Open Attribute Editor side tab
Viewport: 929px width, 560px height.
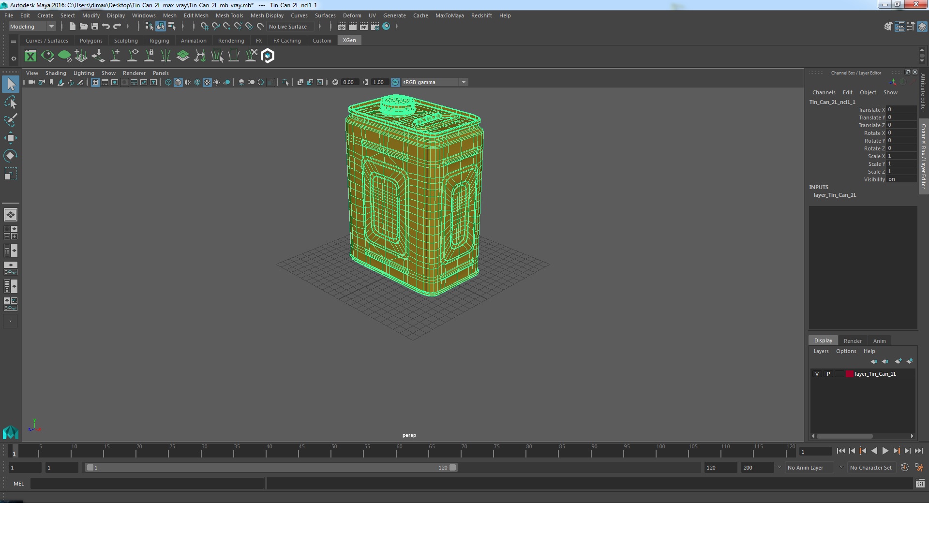(x=923, y=93)
